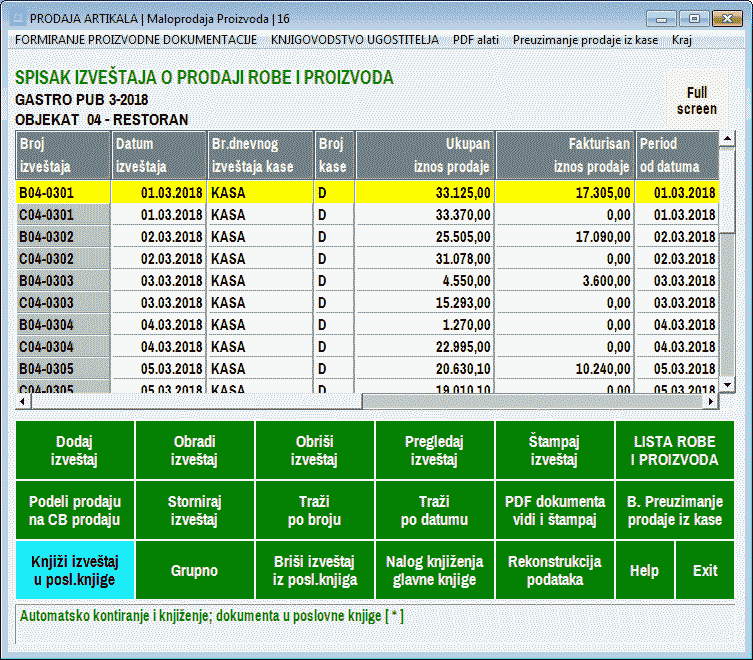Click invoiced amount 17.090,00
The image size is (753, 660).
[603, 237]
